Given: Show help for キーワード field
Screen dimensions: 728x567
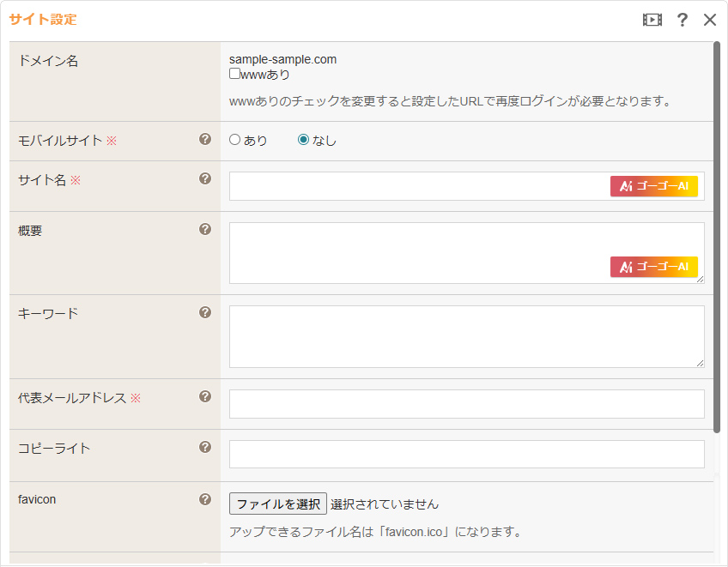Looking at the screenshot, I should click(x=205, y=312).
